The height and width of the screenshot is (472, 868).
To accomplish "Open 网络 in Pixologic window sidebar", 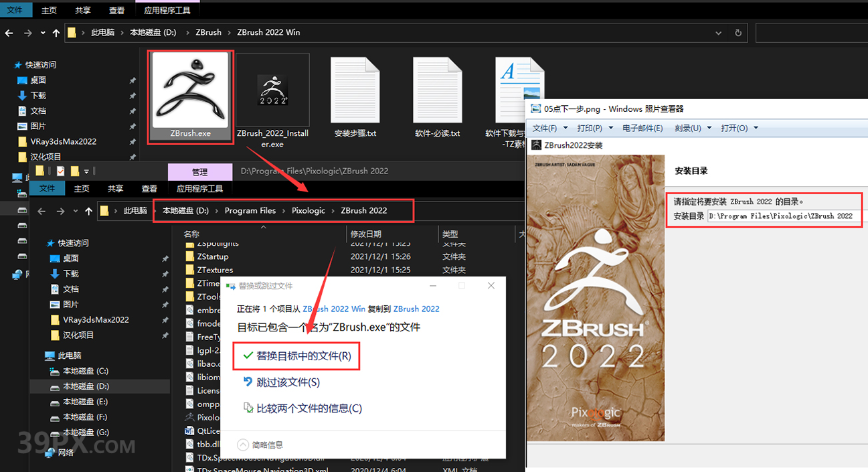I will (66, 453).
